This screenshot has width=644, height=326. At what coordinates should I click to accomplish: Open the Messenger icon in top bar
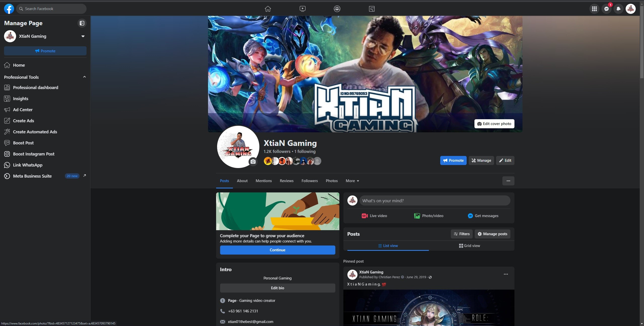606,9
